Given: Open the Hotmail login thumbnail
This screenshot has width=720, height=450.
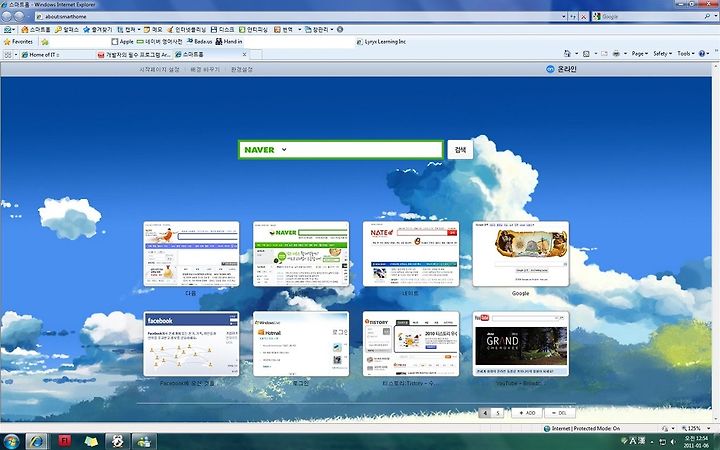Looking at the screenshot, I should coord(301,344).
